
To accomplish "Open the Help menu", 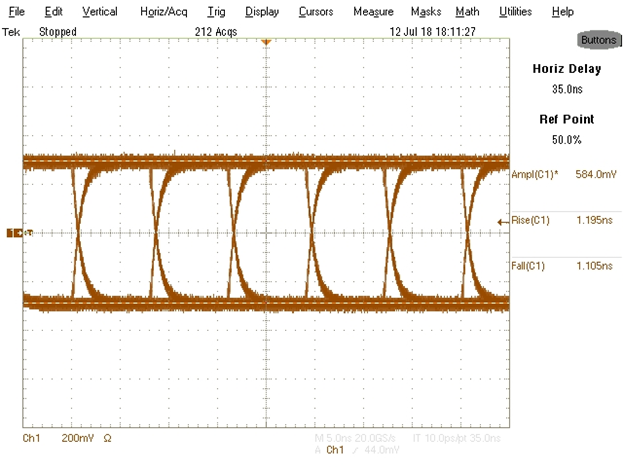I will (x=562, y=11).
